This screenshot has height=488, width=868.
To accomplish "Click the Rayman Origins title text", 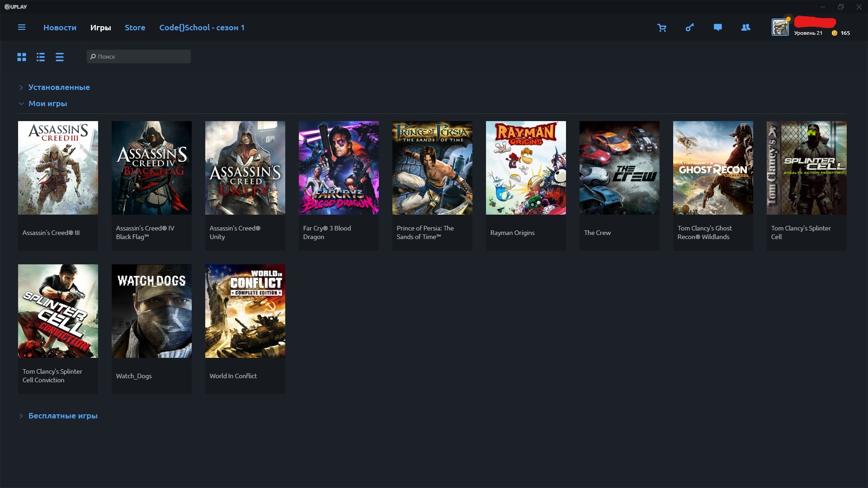I will click(512, 233).
